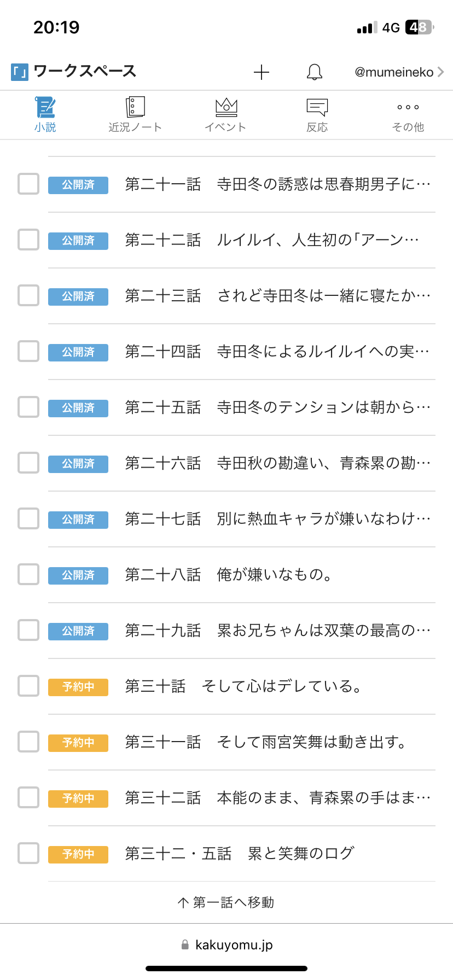This screenshot has height=980, width=453.
Task: Open episode 第三十一話 そして雨宮笑舞は動き出す
Action: point(265,742)
